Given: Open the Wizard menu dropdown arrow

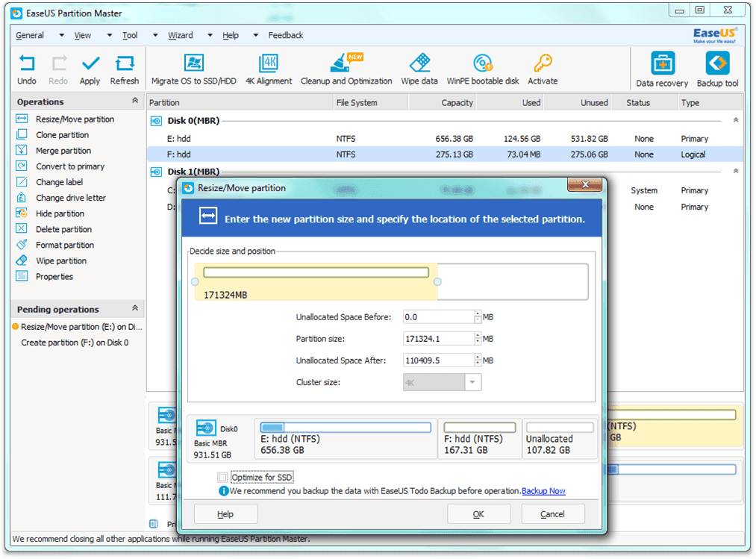Looking at the screenshot, I should click(210, 35).
